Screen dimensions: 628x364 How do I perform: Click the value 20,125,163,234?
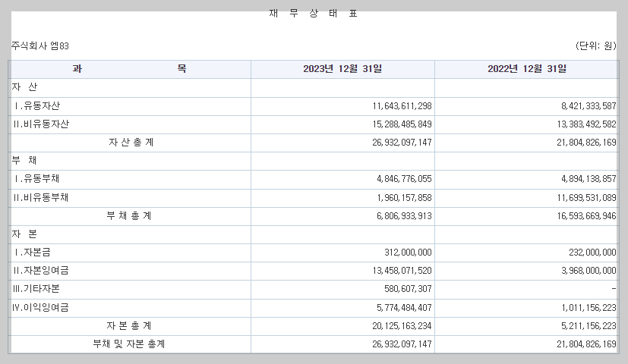pyautogui.click(x=402, y=326)
